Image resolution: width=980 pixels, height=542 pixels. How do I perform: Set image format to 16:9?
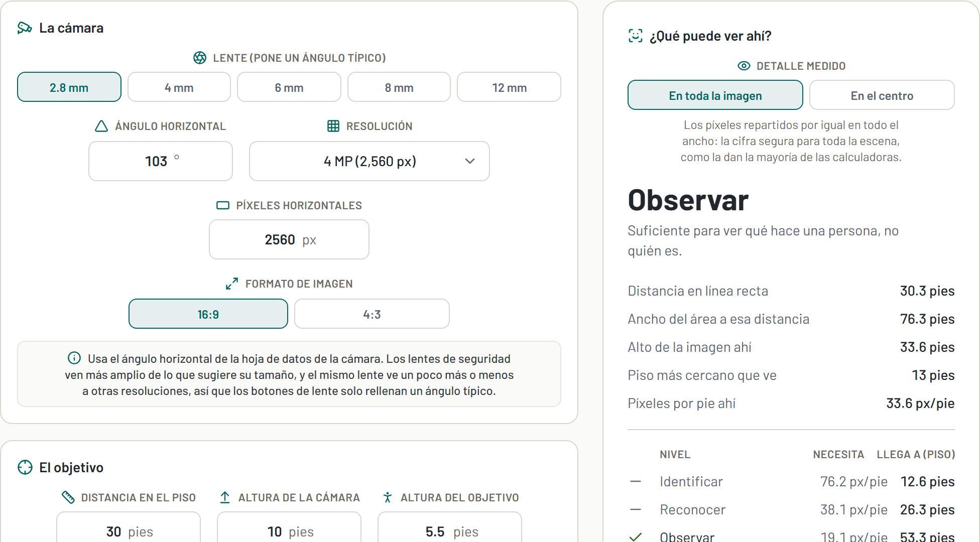pyautogui.click(x=208, y=314)
